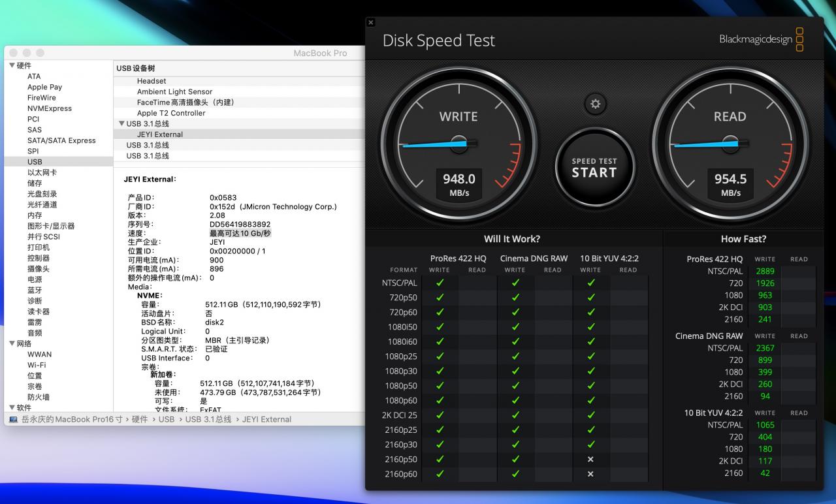The width and height of the screenshot is (836, 504).
Task: Select 防火墙 under network
Action: point(39,397)
